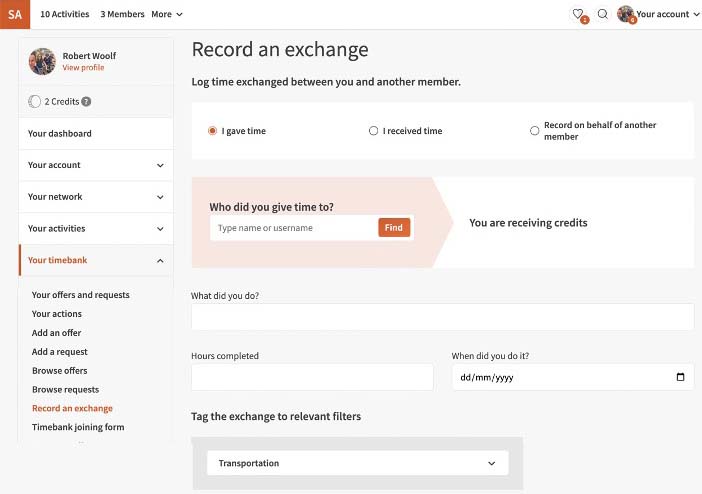Image resolution: width=702 pixels, height=494 pixels.
Task: Click the account avatar in top bar
Action: click(x=626, y=14)
